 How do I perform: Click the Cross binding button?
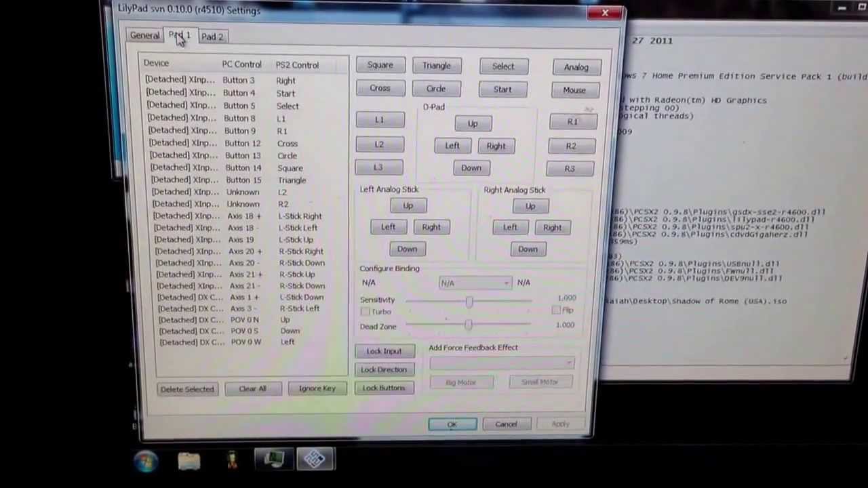tap(380, 88)
